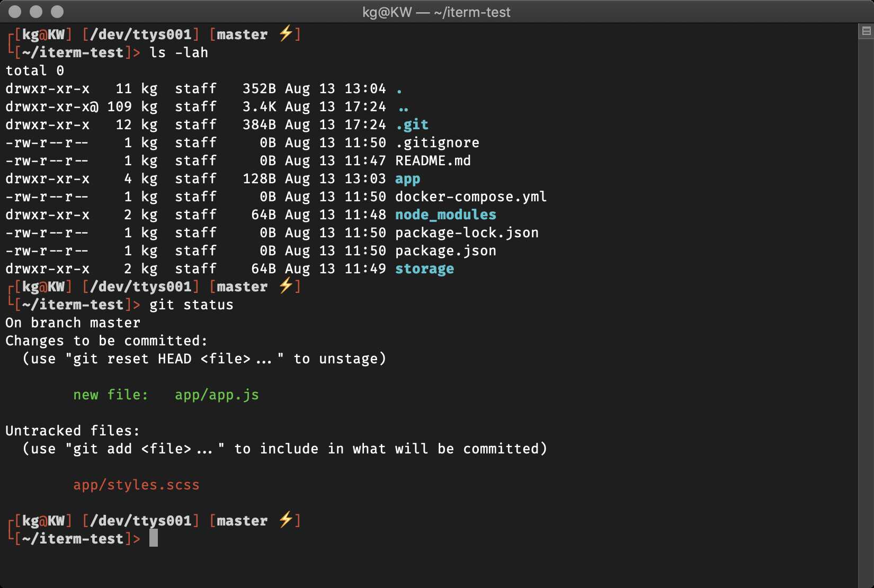The image size is (874, 588).
Task: Click the lightning bolt in the git status prompt
Action: pos(286,286)
